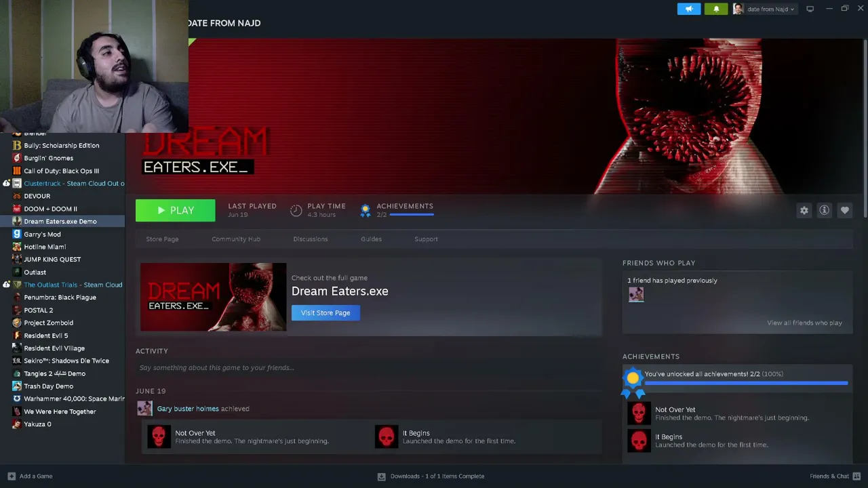Open Gary buster holmes profile link
The width and height of the screenshot is (868, 488).
tap(188, 409)
